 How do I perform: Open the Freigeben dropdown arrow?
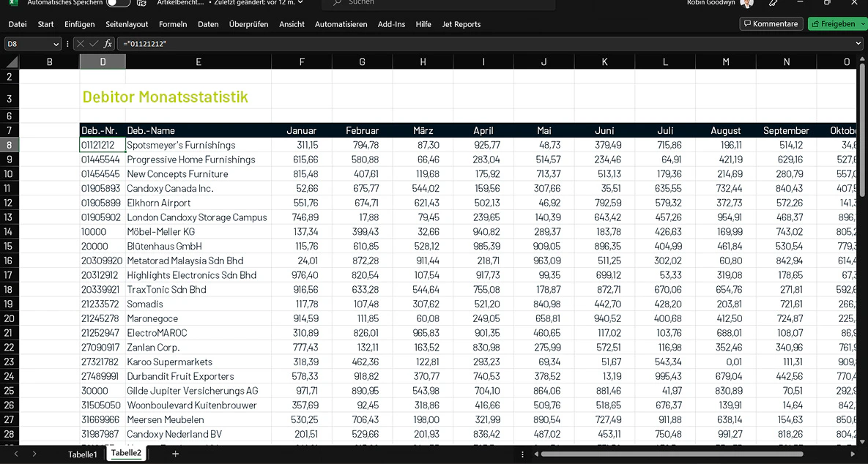tap(862, 23)
